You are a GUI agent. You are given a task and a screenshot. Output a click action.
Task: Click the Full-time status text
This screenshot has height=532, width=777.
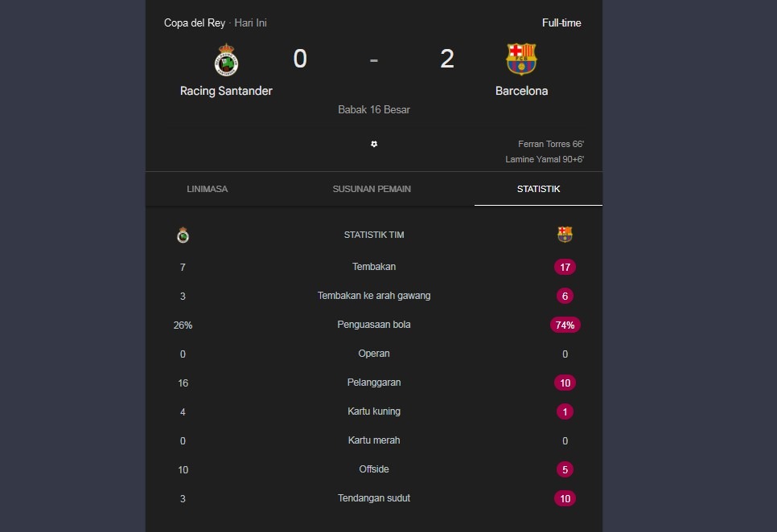(561, 23)
